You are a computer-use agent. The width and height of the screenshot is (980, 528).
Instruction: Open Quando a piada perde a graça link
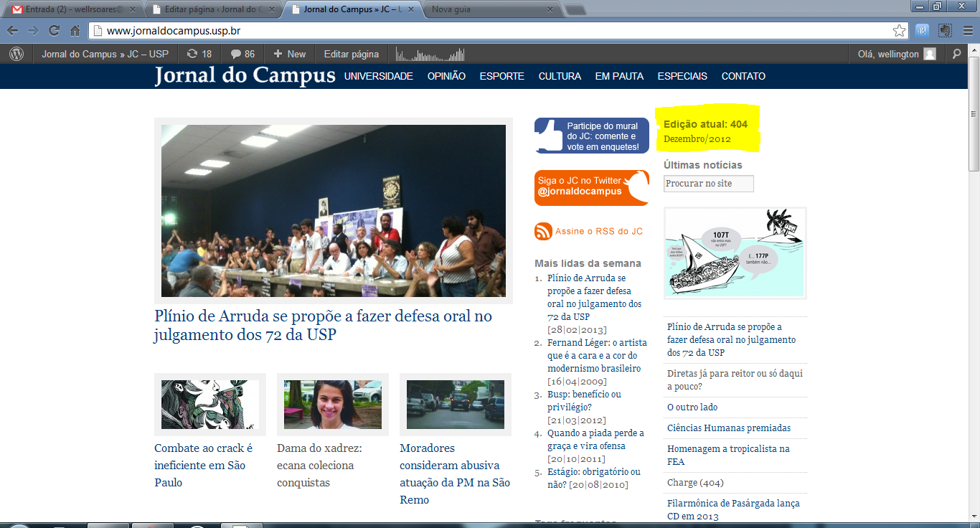595,439
